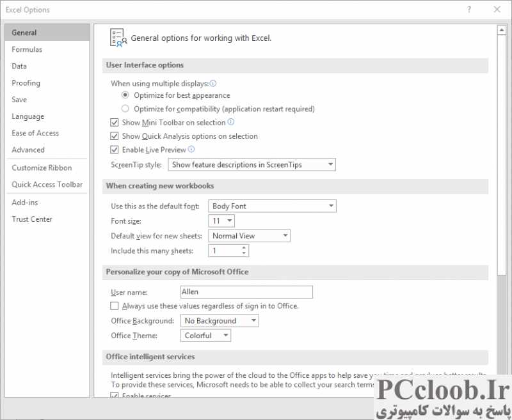Go to the Formulas category
The height and width of the screenshot is (420, 512).
point(47,49)
